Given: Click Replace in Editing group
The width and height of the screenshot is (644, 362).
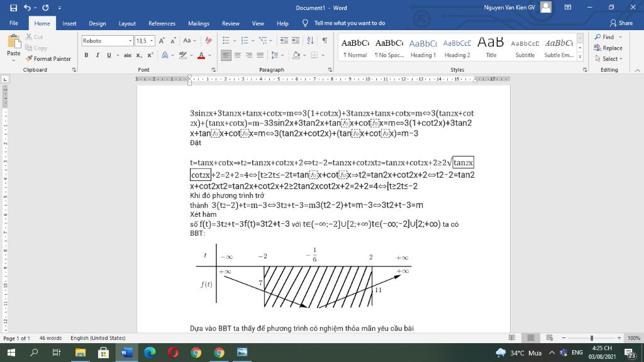Looking at the screenshot, I should [x=608, y=48].
